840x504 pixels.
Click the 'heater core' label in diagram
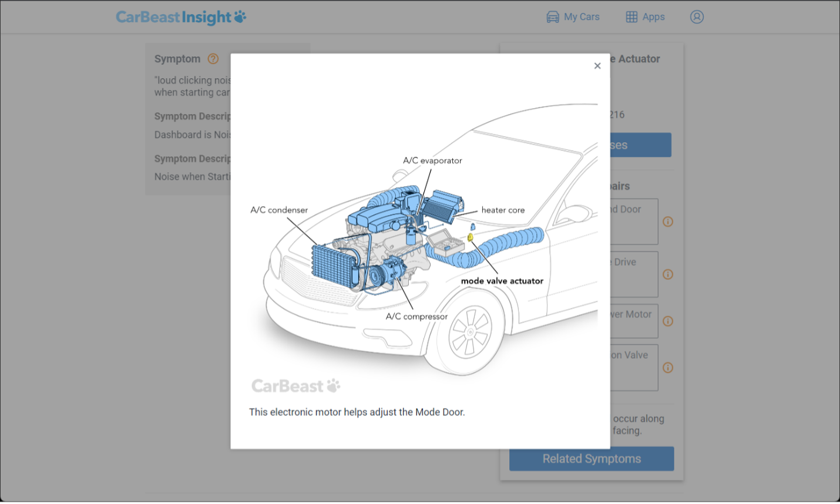pyautogui.click(x=503, y=210)
